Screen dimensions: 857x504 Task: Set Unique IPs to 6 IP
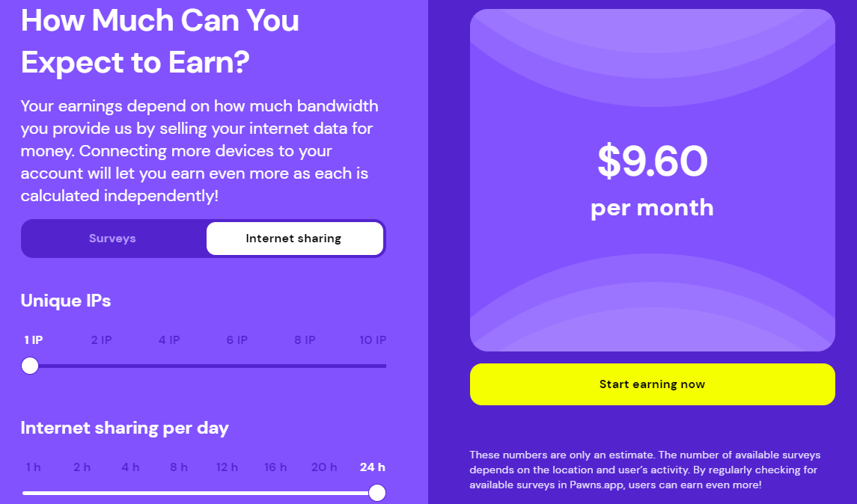[237, 340]
